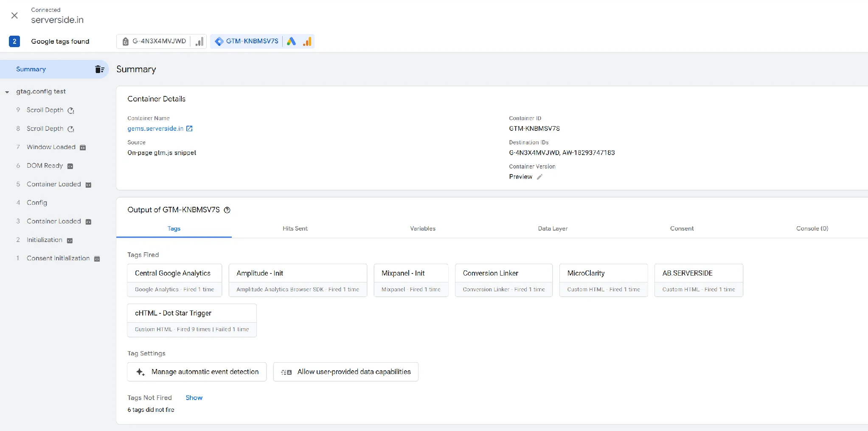Screen dimensions: 868x431
Task: Click Manage automatic event detection
Action: coord(197,372)
